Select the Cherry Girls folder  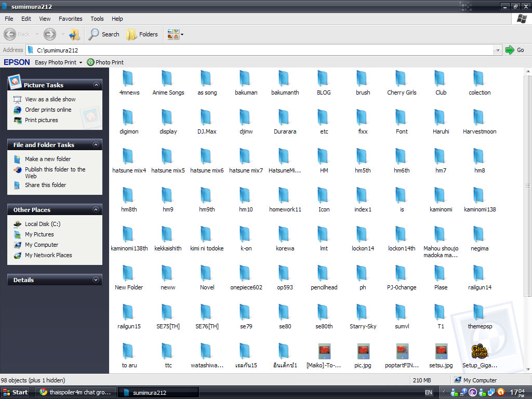(402, 84)
